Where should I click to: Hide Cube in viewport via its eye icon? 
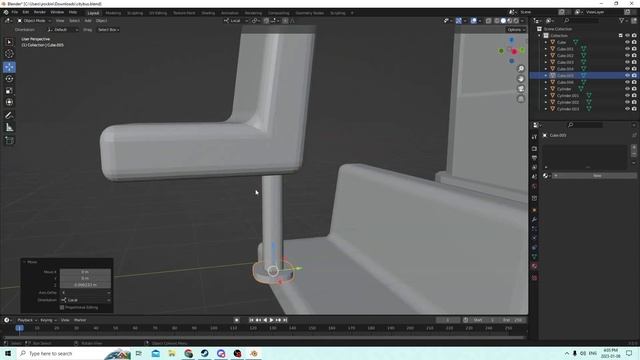point(627,42)
